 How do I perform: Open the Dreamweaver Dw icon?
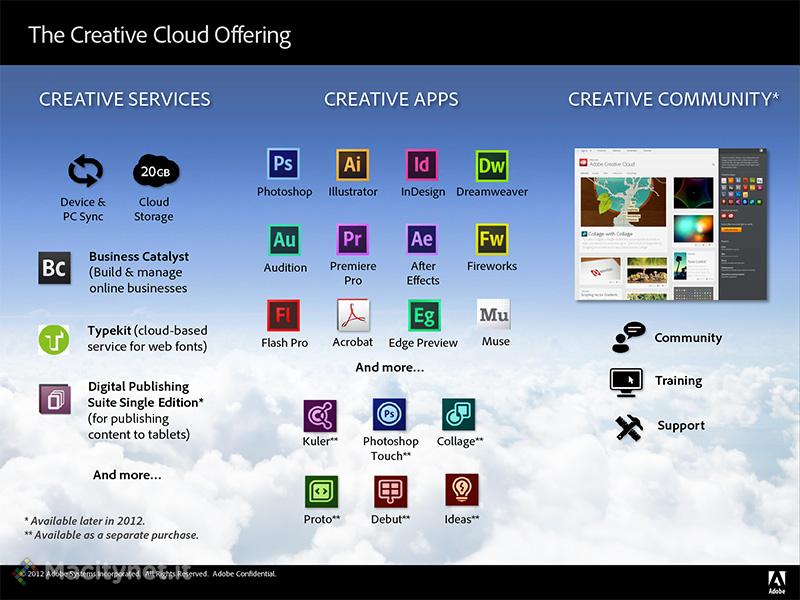[x=492, y=165]
